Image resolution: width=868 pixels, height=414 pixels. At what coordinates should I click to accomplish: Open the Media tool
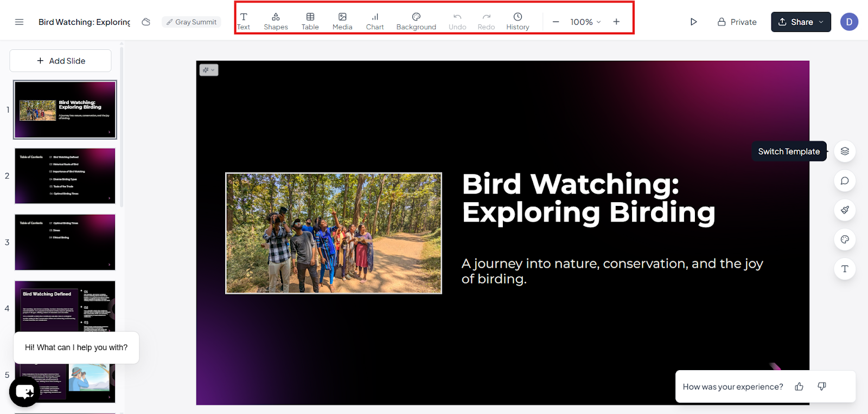point(342,22)
